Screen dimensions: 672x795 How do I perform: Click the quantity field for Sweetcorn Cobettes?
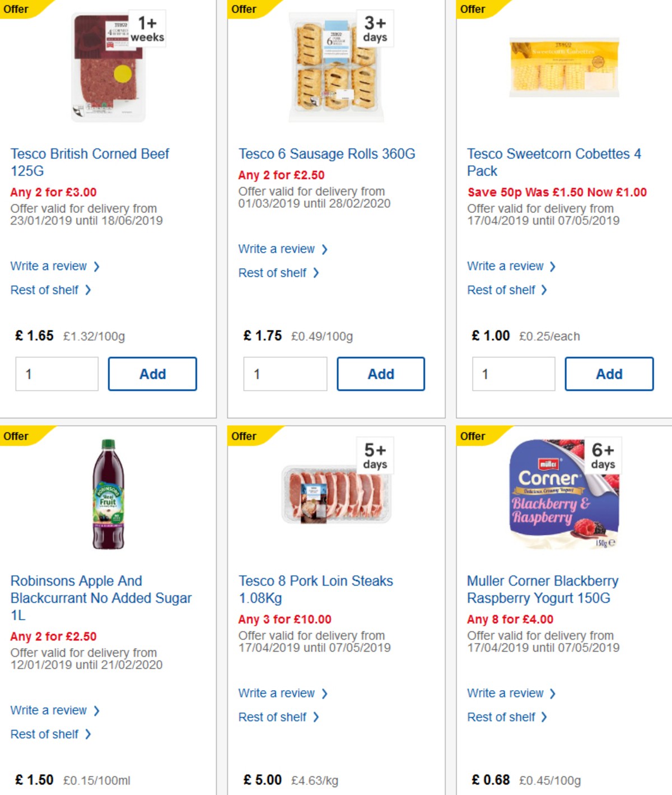pyautogui.click(x=514, y=374)
